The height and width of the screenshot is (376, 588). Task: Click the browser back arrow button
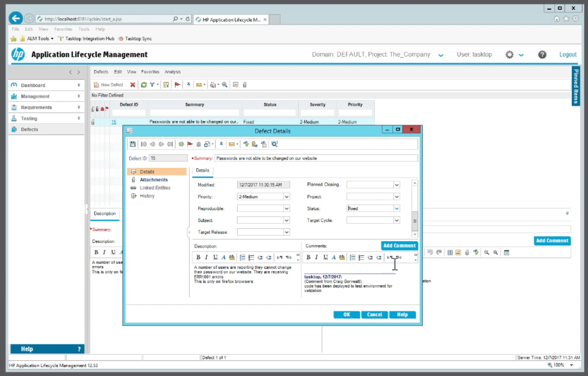16,18
